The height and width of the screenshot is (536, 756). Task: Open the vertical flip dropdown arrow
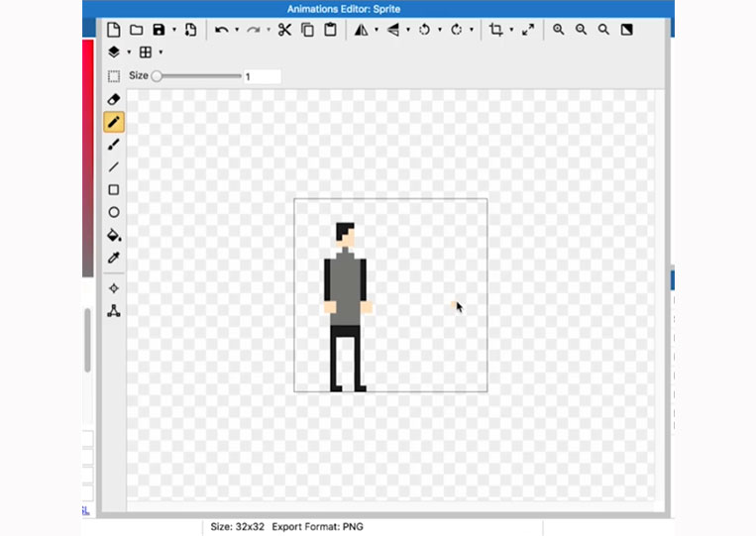tap(408, 30)
